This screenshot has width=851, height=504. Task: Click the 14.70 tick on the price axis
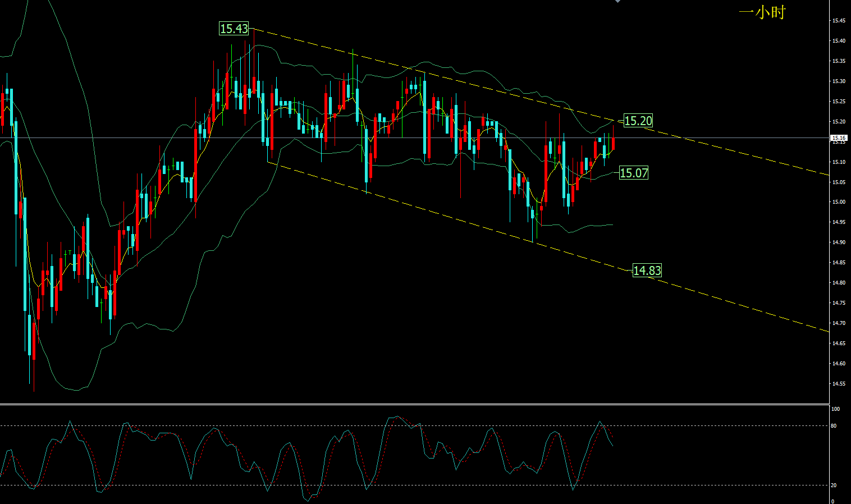[x=839, y=323]
